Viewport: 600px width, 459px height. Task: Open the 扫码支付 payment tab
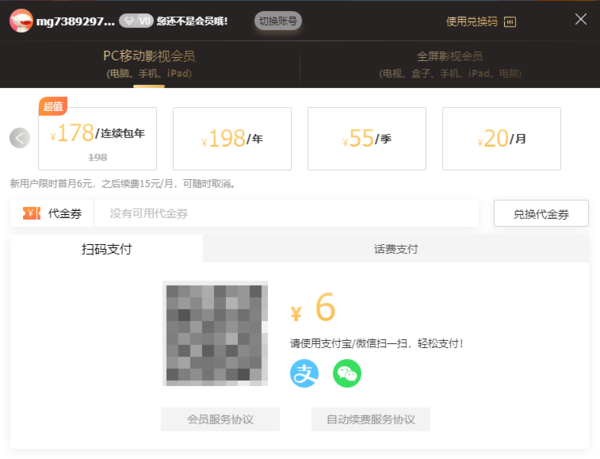tap(106, 249)
